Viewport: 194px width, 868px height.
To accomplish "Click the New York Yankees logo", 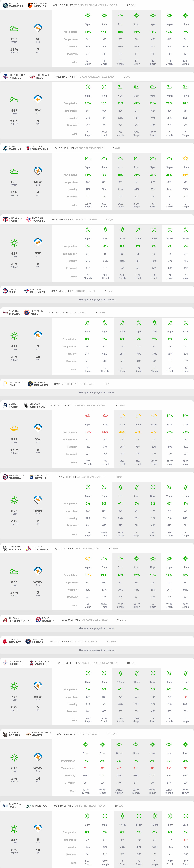I will (29, 219).
